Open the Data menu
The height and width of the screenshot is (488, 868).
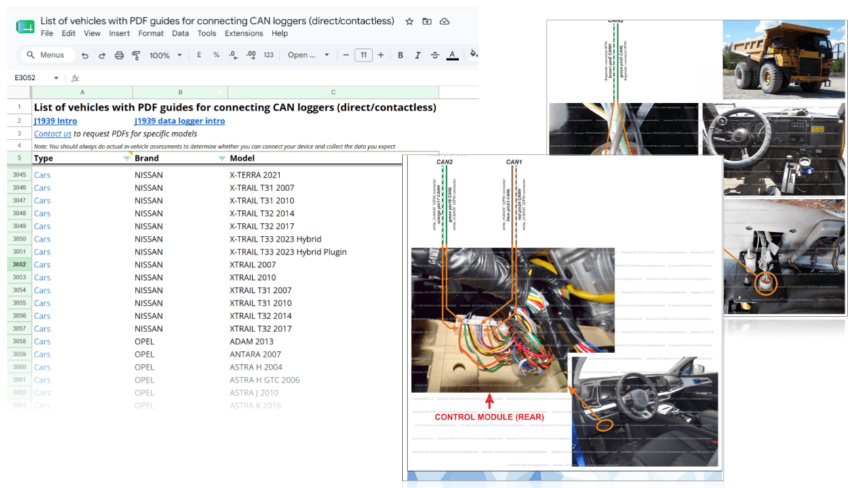coord(180,33)
